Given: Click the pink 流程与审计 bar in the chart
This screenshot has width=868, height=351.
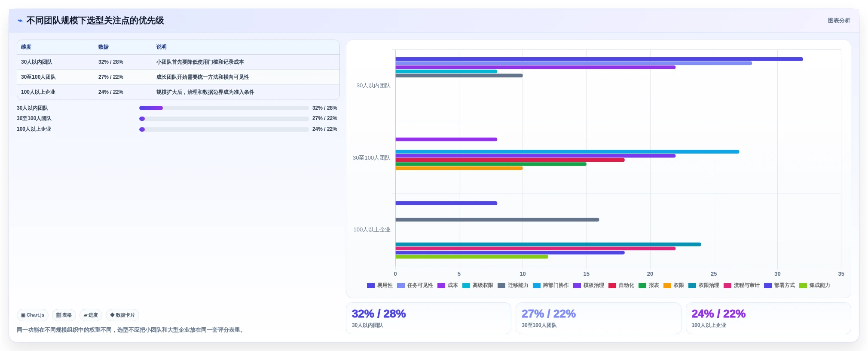Looking at the screenshot, I should click(535, 249).
